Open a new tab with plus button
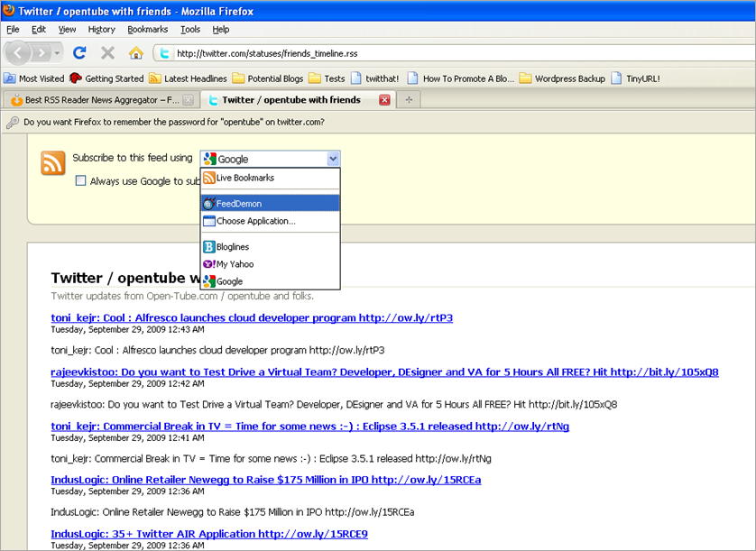Image resolution: width=756 pixels, height=551 pixels. pos(409,100)
